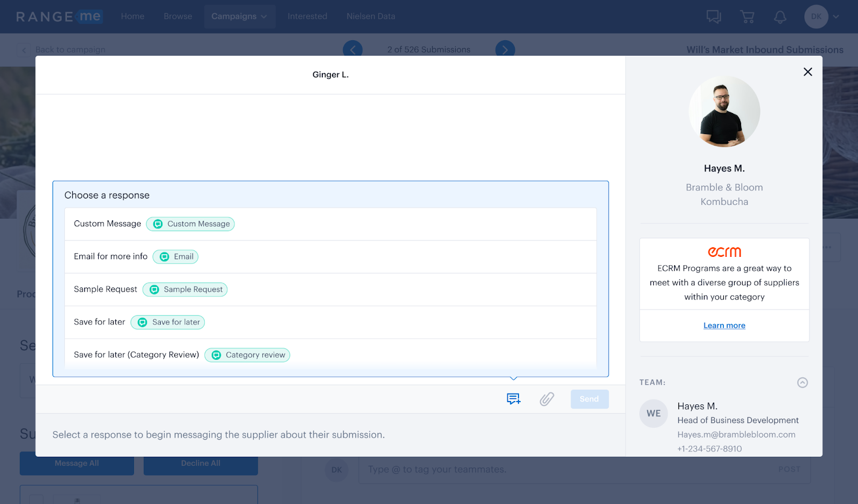
Task: Click the paperclip attachment icon
Action: click(x=546, y=399)
